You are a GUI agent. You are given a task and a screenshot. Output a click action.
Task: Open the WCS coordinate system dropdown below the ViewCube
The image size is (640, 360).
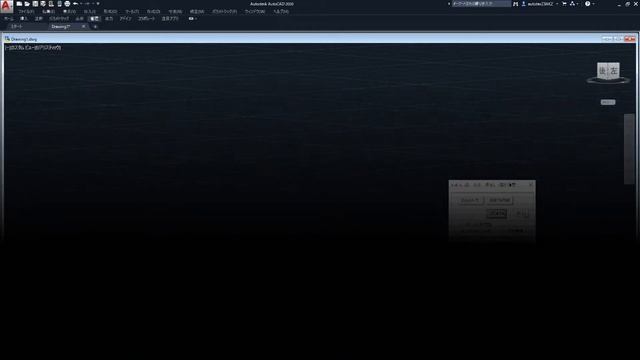tap(608, 102)
